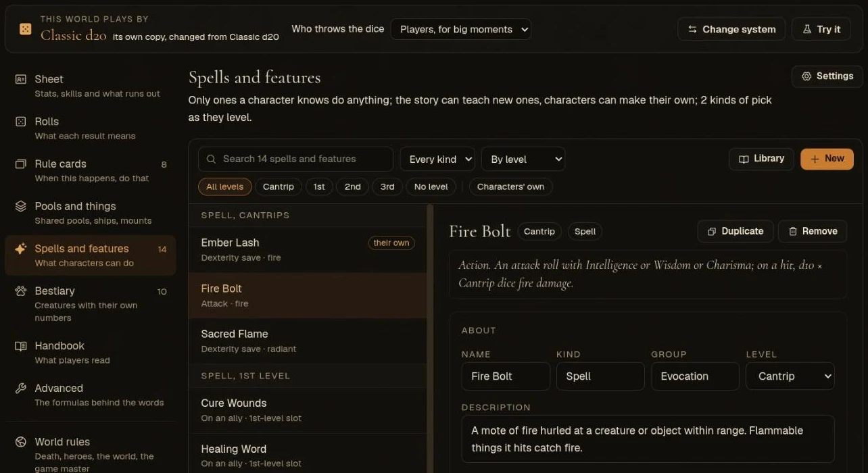Click the Change system button
Screen dimensions: 868x473
tap(731, 29)
